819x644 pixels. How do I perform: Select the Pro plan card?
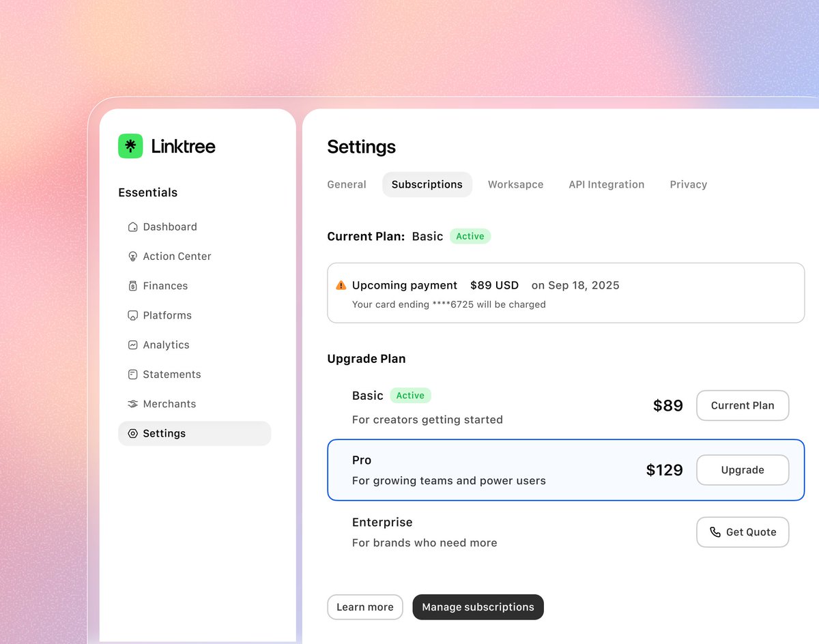(566, 470)
